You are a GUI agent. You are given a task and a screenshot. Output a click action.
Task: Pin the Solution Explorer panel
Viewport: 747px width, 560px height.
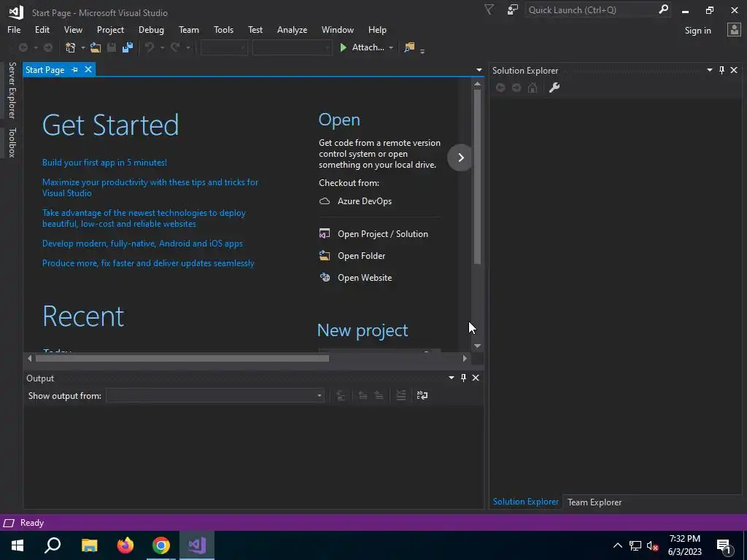tap(721, 70)
